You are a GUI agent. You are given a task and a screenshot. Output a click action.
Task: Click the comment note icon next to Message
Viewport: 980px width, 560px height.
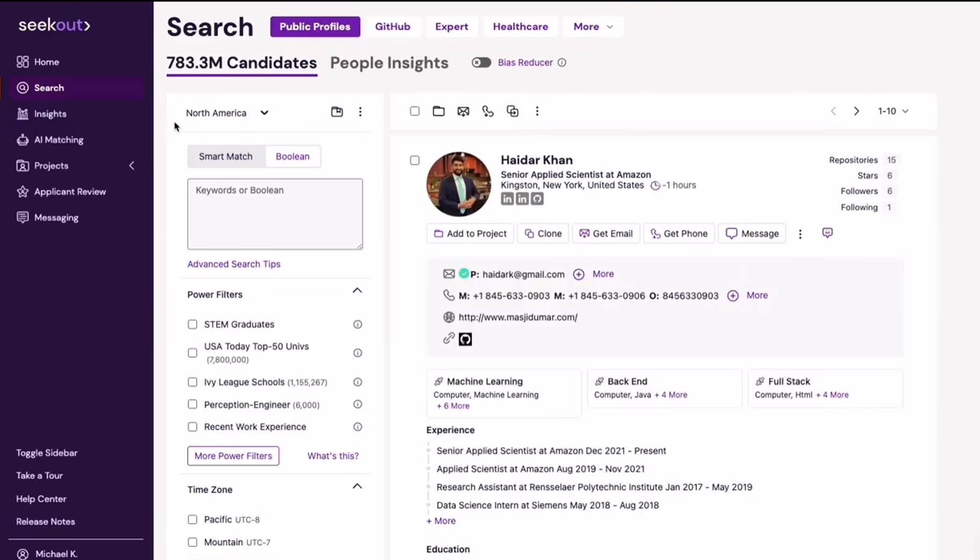pyautogui.click(x=827, y=233)
